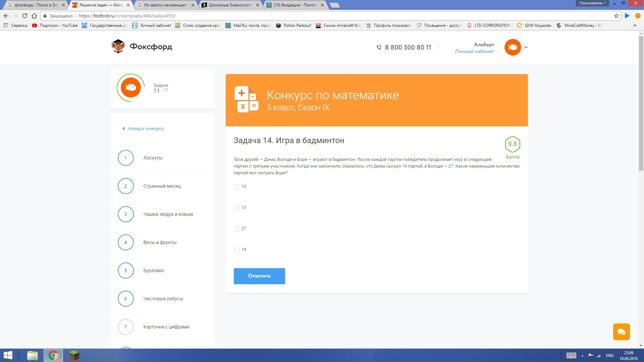The image size is (644, 362).
Task: Open browser home page icon
Action: click(34, 16)
